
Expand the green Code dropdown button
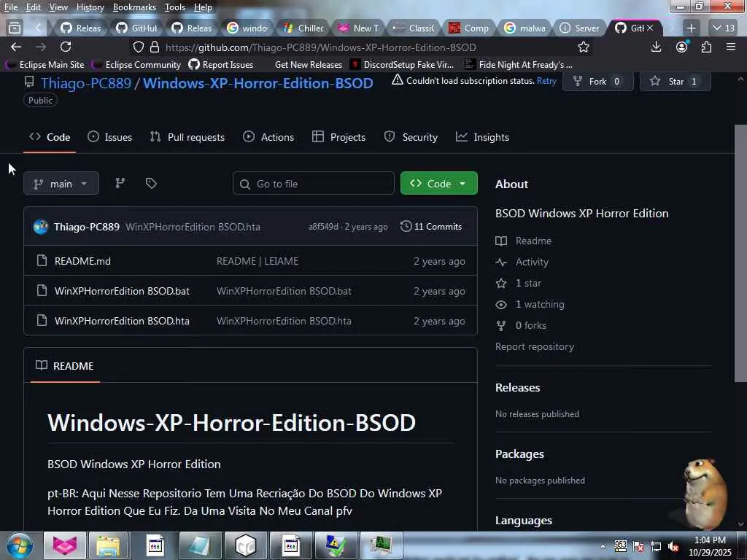point(438,183)
